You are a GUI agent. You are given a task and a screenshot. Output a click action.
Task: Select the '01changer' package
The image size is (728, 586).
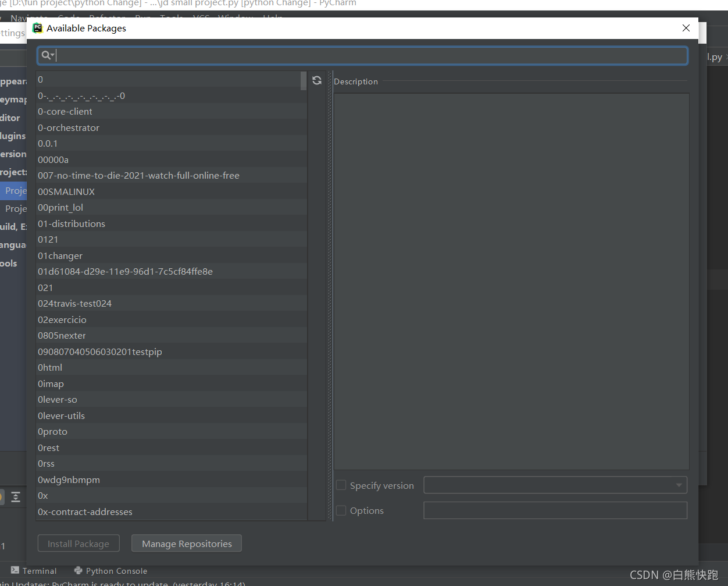coord(172,255)
